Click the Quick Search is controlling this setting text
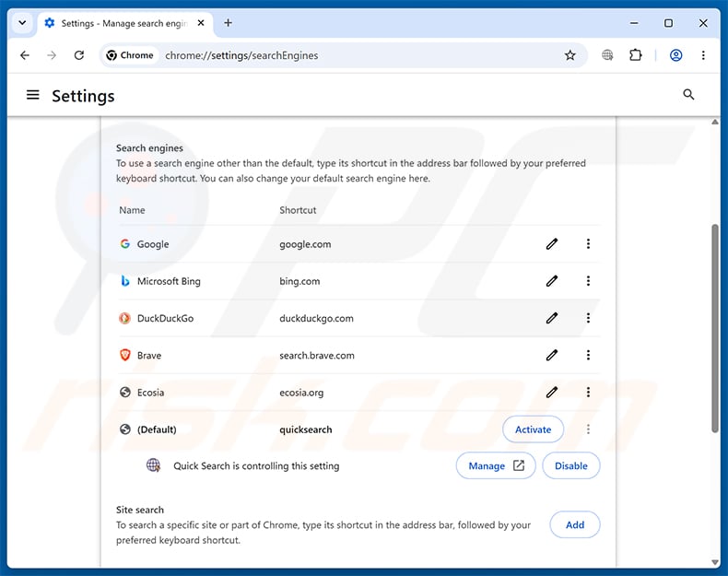728x576 pixels. 256,466
